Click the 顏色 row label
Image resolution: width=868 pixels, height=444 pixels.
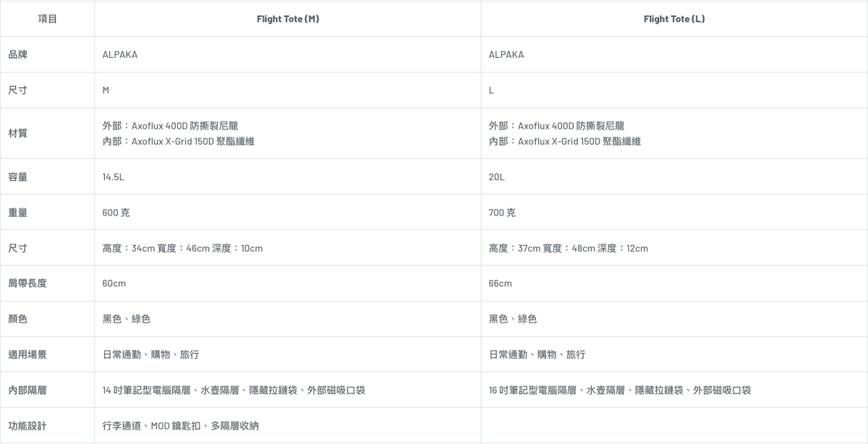pyautogui.click(x=18, y=319)
